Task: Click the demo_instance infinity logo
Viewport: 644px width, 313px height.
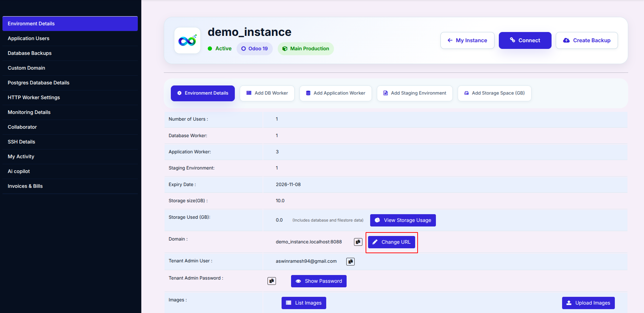Action: coord(187,40)
